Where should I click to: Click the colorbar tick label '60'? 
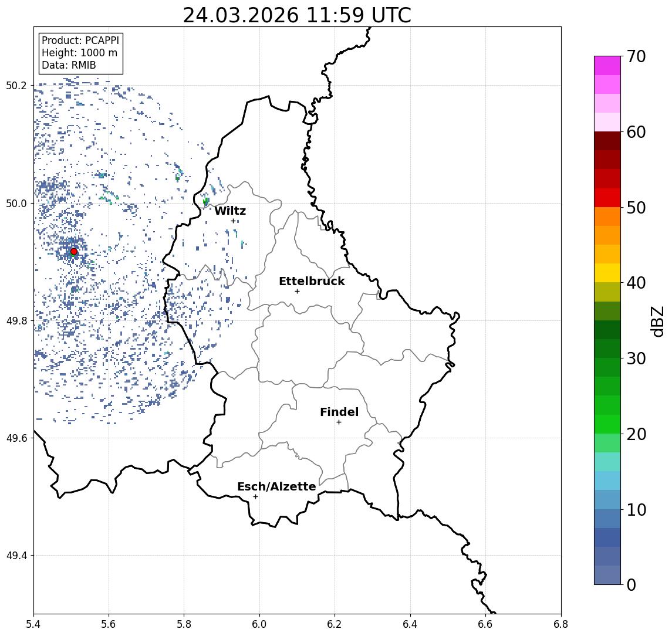636,132
